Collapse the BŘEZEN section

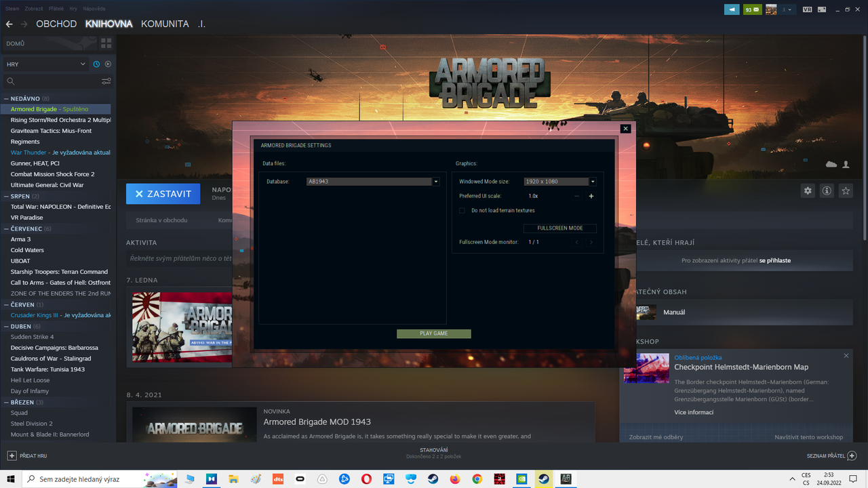click(x=6, y=402)
